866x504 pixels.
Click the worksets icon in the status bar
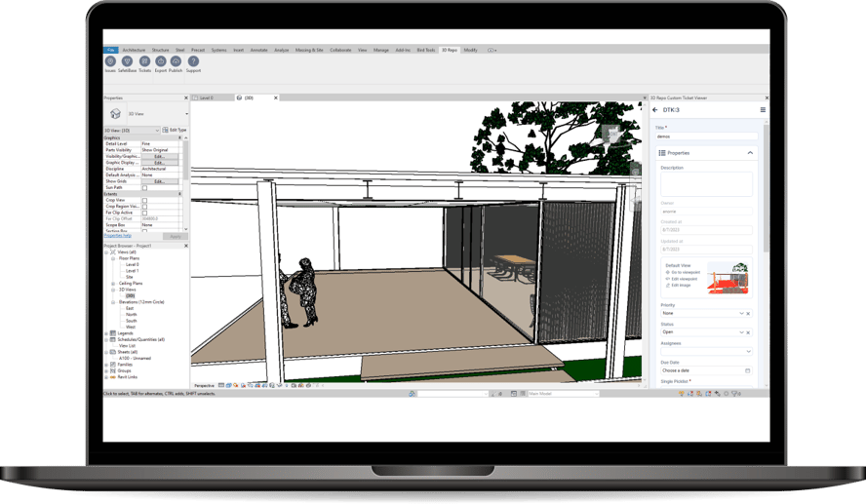point(412,394)
